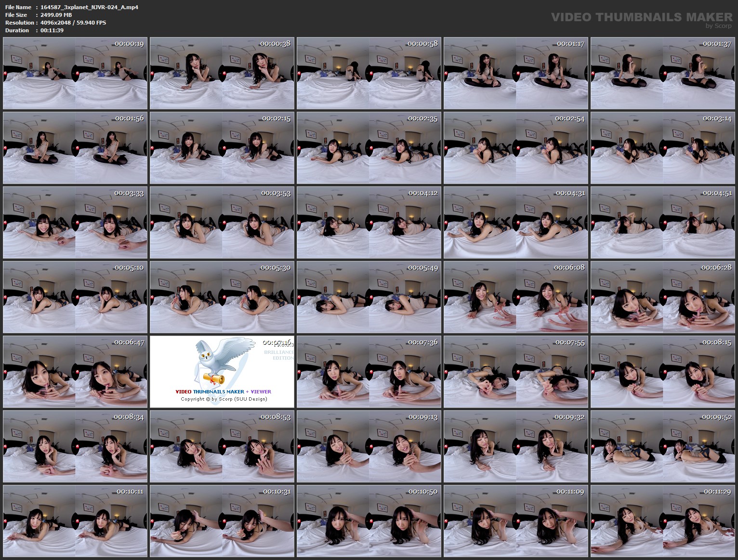Click the BRILLIANCE EDITION watermark text
738x560 pixels.
click(x=278, y=355)
